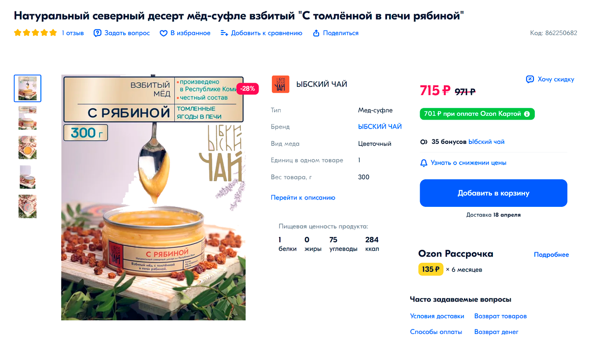Click the heart icon В избранное

pos(164,33)
